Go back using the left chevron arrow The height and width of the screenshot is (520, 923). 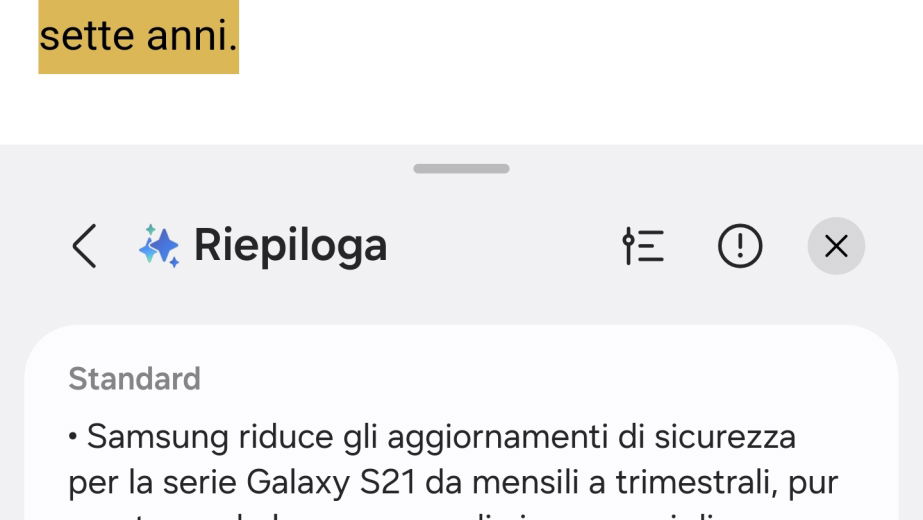pos(85,246)
